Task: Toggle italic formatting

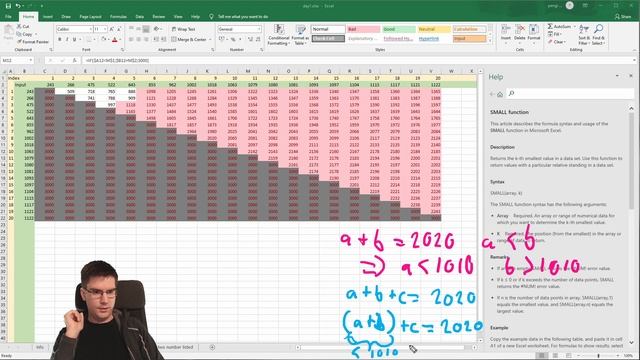Action: (67, 40)
